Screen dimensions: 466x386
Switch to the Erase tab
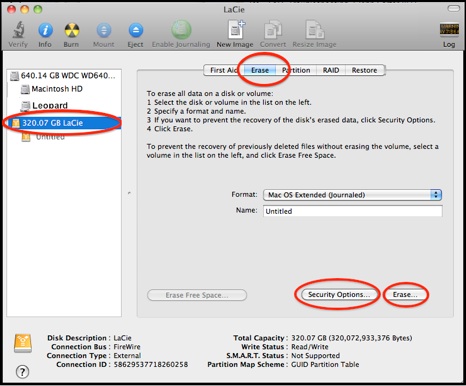tap(260, 70)
